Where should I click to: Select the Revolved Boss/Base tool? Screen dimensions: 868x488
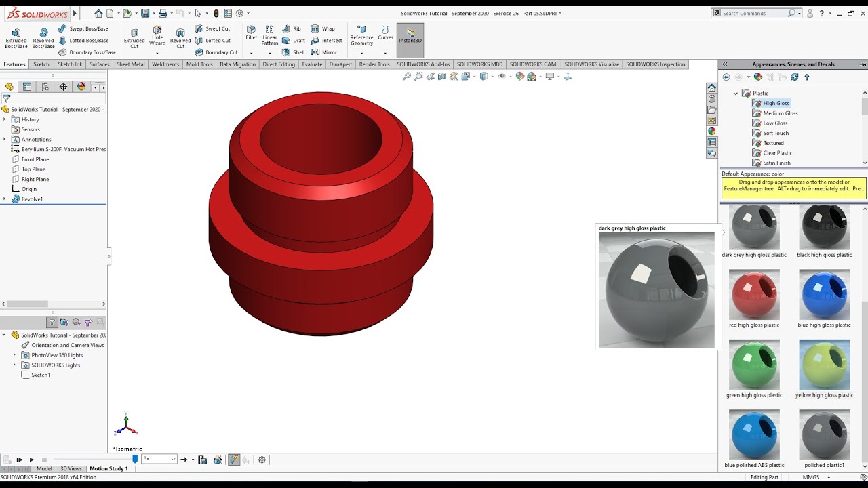click(x=43, y=38)
